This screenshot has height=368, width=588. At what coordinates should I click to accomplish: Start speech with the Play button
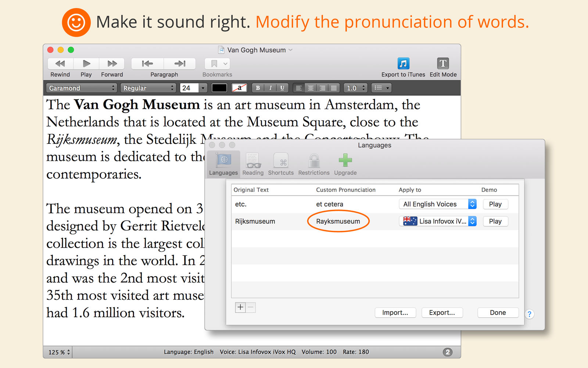tap(86, 64)
